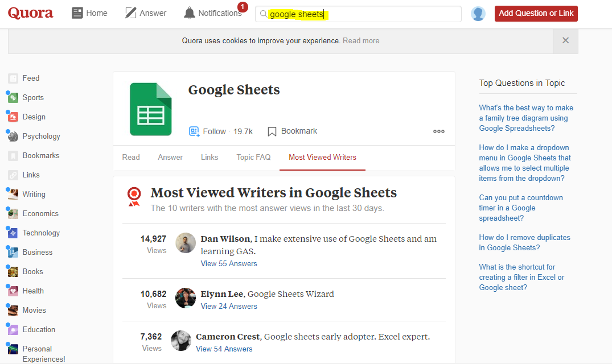Screen dimensions: 612x364
Task: Open View 54 Answers by Cameron Crest
Action: point(224,349)
